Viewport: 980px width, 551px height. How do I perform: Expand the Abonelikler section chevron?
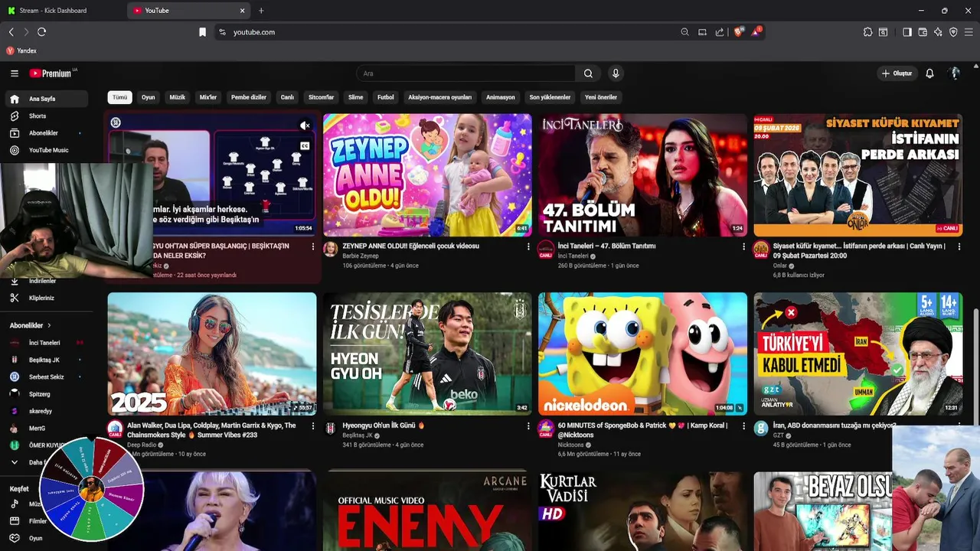49,325
